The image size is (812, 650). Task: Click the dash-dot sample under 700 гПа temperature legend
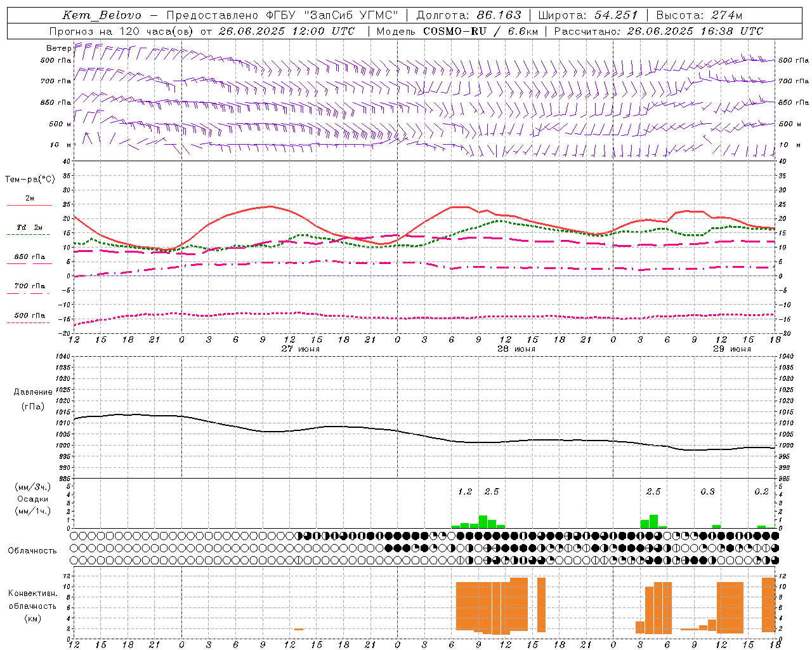pos(29,293)
